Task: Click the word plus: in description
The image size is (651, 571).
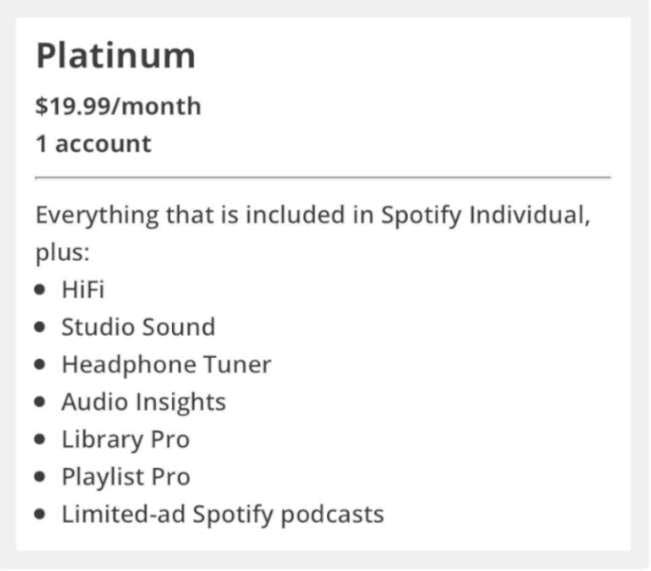Action: click(x=63, y=252)
